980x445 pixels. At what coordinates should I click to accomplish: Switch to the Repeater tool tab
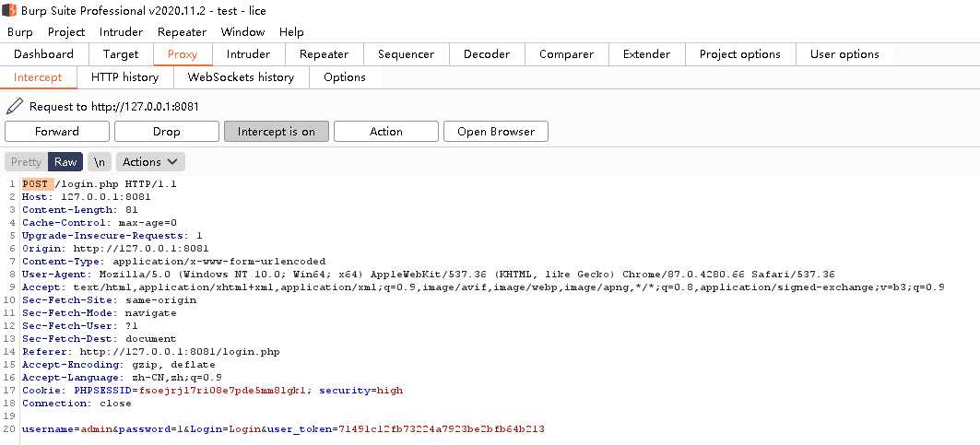click(324, 54)
